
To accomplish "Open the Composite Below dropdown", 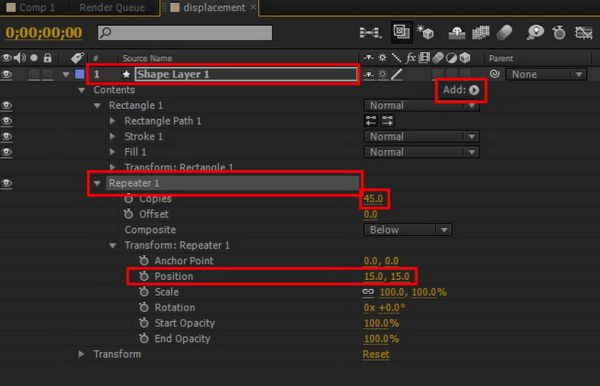I will (x=408, y=230).
